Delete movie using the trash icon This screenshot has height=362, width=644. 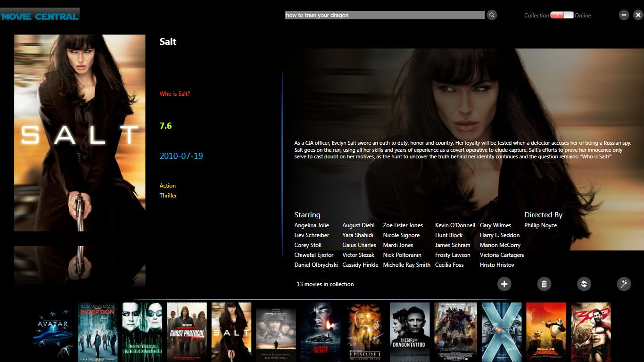[x=544, y=284]
